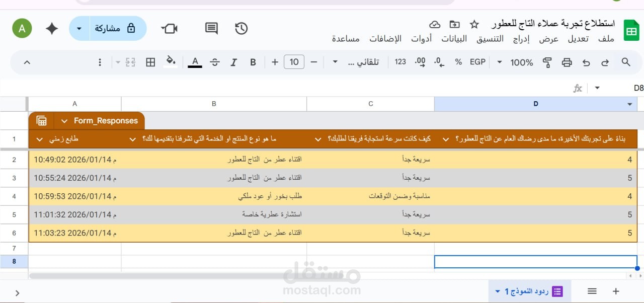
Task: Increase font size plus button
Action: click(275, 62)
